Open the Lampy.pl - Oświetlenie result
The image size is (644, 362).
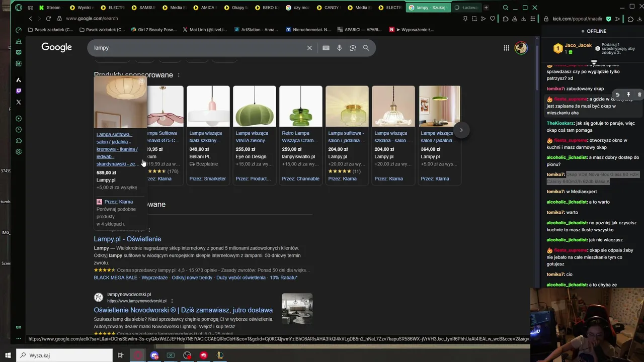point(127,239)
